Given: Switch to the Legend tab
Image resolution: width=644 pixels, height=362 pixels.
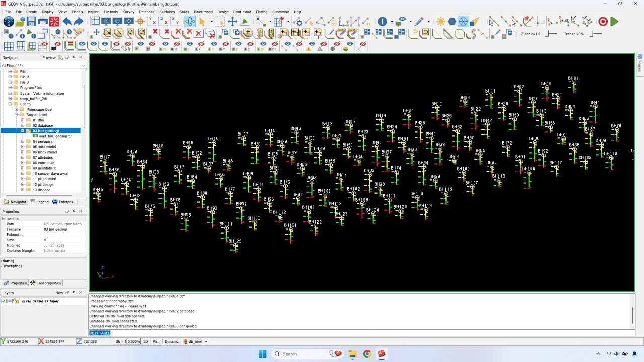Looking at the screenshot, I should [x=40, y=202].
